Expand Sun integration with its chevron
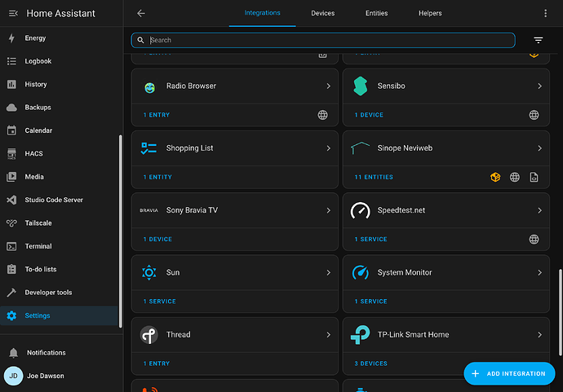This screenshot has width=563, height=392. [x=328, y=272]
